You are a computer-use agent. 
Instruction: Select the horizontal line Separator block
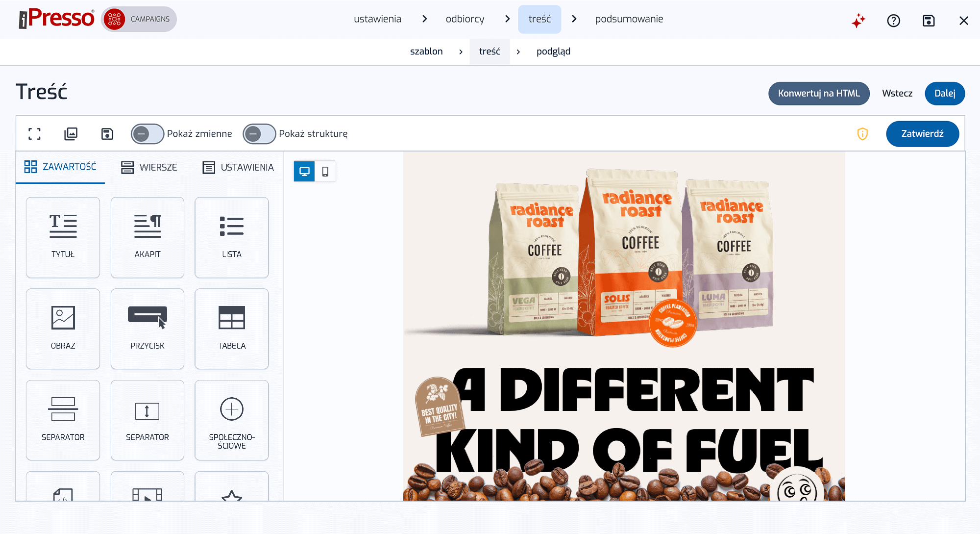click(63, 420)
